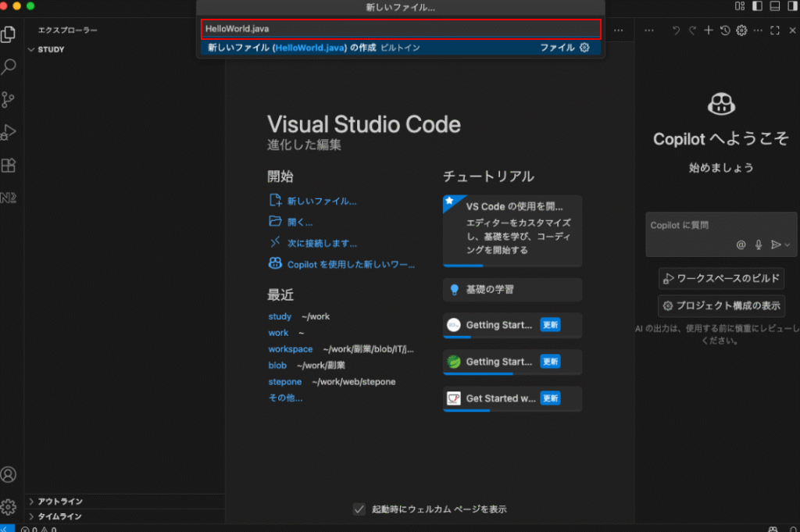Click the Copilot に質問 input field

tap(721, 226)
